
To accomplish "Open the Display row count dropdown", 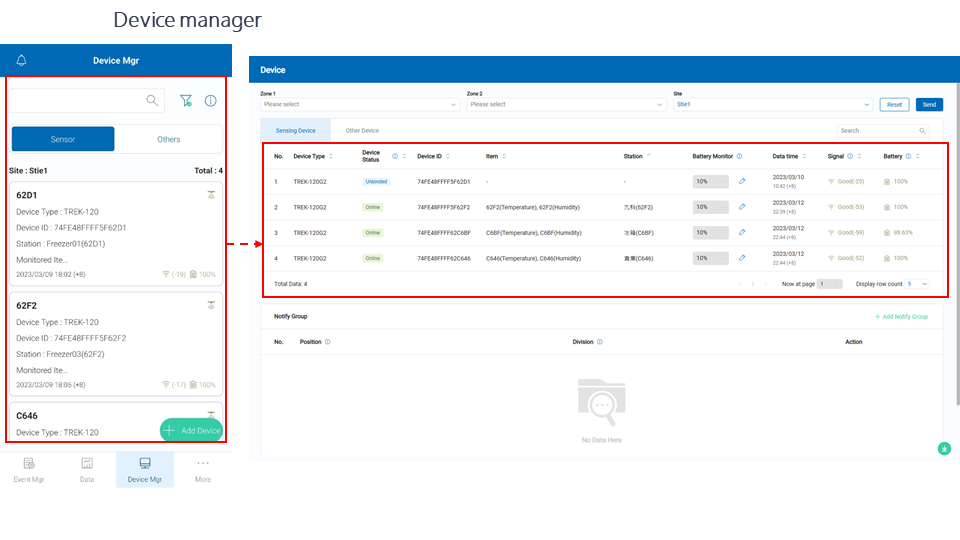I will [917, 284].
